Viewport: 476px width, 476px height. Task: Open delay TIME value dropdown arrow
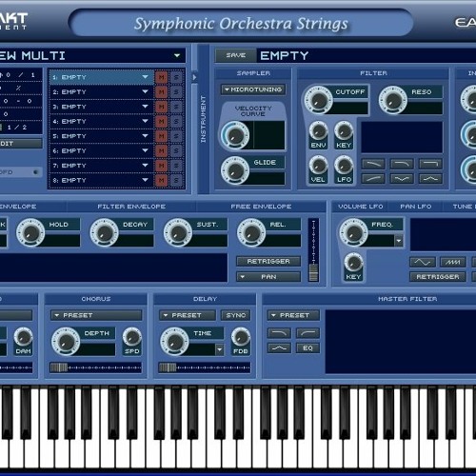click(220, 349)
